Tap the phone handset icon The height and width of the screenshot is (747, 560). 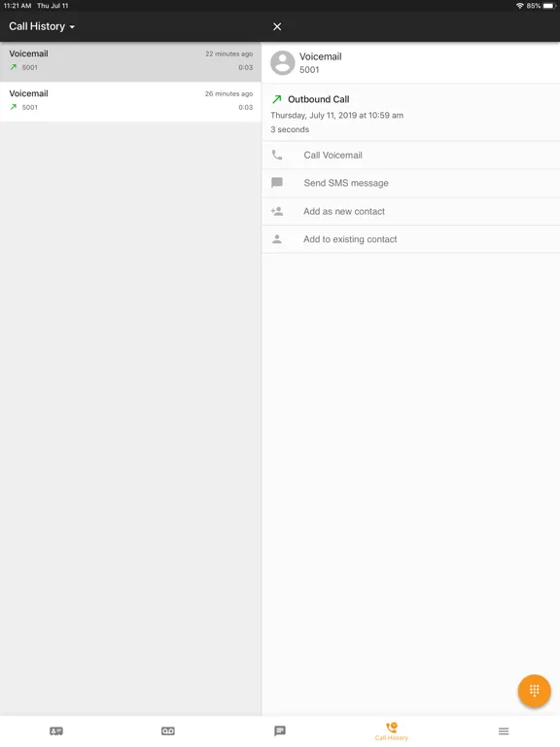(277, 155)
